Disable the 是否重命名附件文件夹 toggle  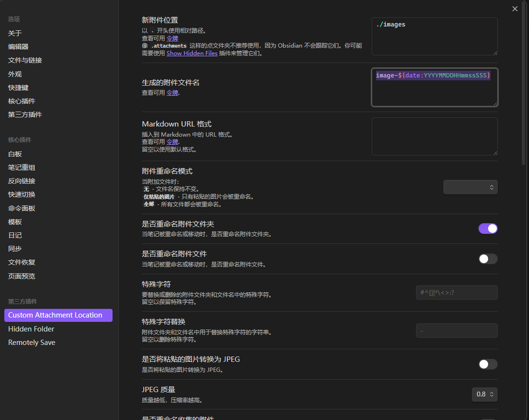pyautogui.click(x=488, y=228)
